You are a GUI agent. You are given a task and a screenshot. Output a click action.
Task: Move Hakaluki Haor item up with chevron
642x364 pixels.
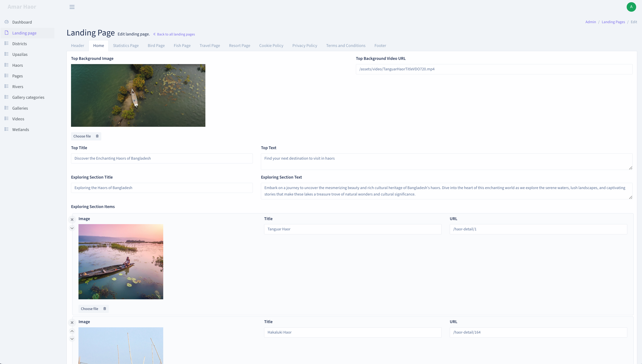[72, 331]
